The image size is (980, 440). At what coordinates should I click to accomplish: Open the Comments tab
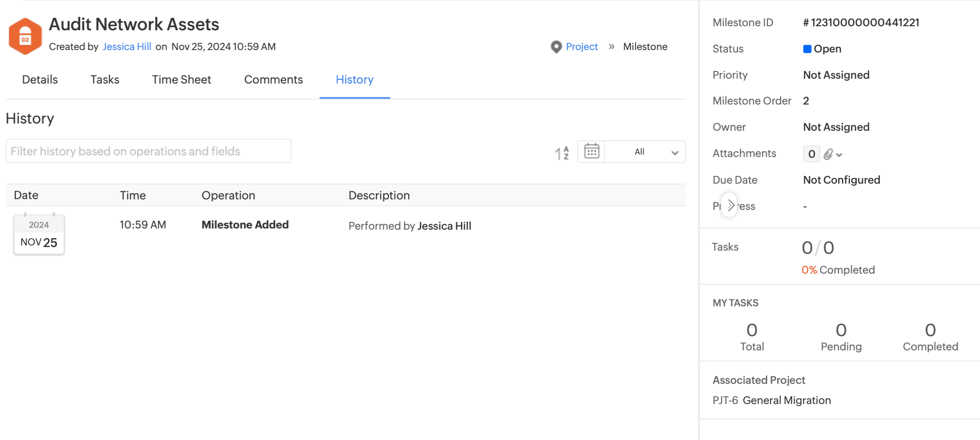[273, 80]
